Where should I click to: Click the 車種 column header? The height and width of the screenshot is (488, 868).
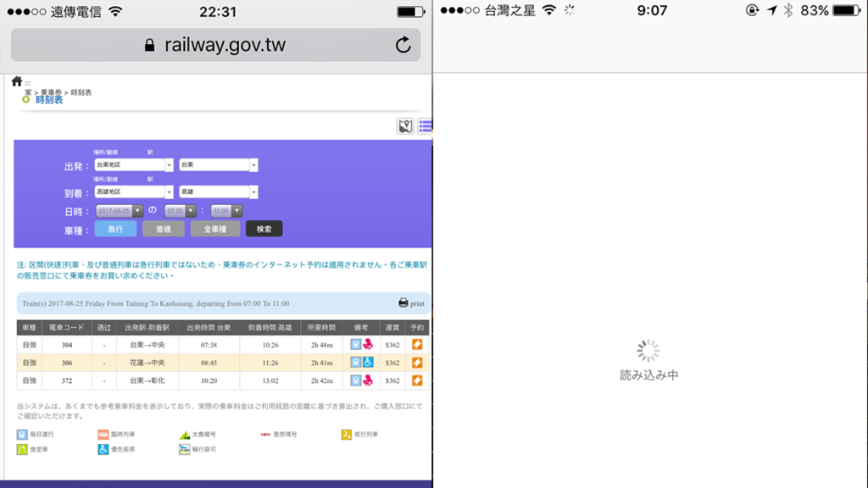(x=29, y=328)
